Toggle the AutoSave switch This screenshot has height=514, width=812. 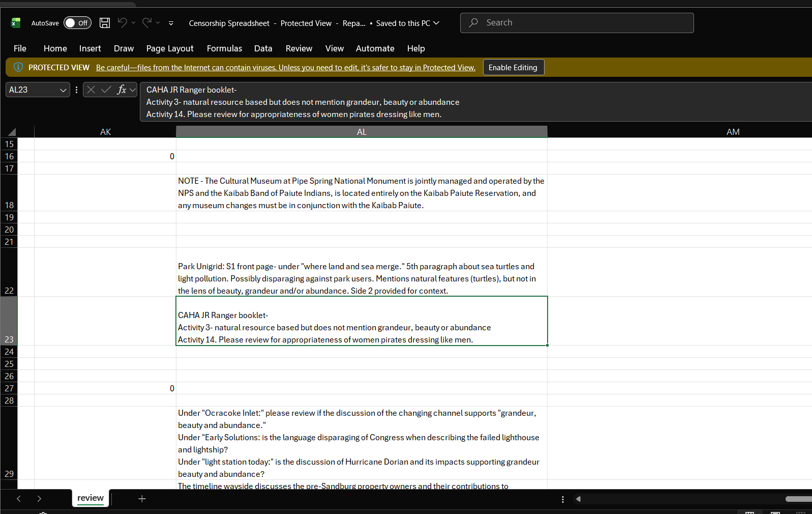(77, 23)
